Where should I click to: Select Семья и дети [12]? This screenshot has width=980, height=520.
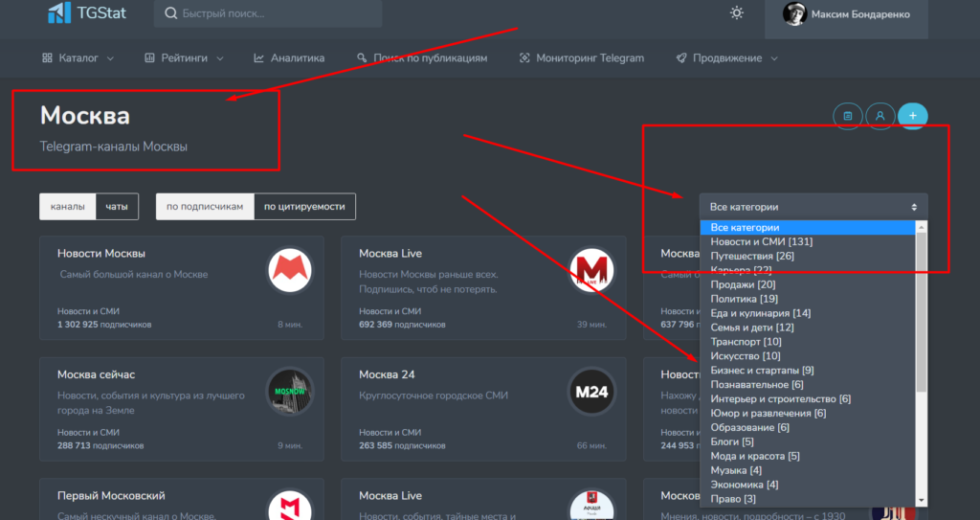tap(808, 328)
